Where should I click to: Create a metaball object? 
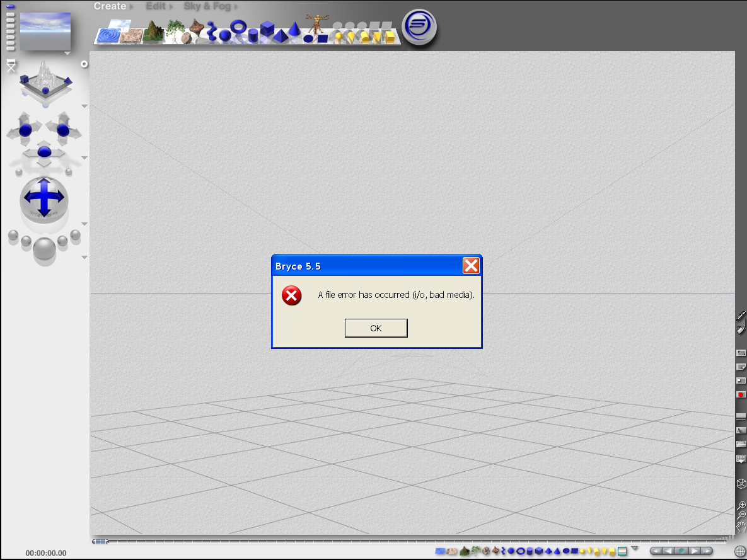(212, 32)
